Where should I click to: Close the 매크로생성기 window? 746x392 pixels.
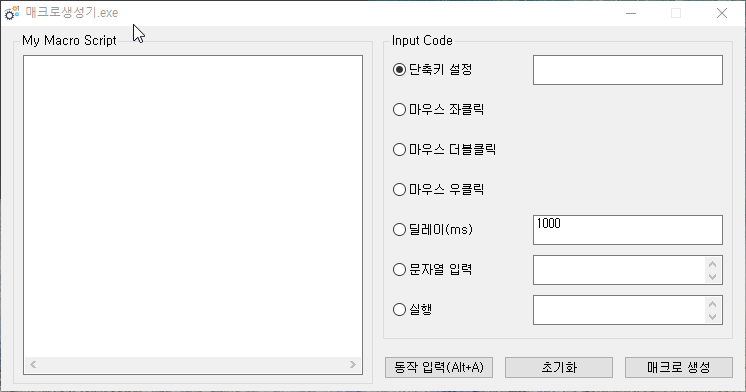coord(722,13)
